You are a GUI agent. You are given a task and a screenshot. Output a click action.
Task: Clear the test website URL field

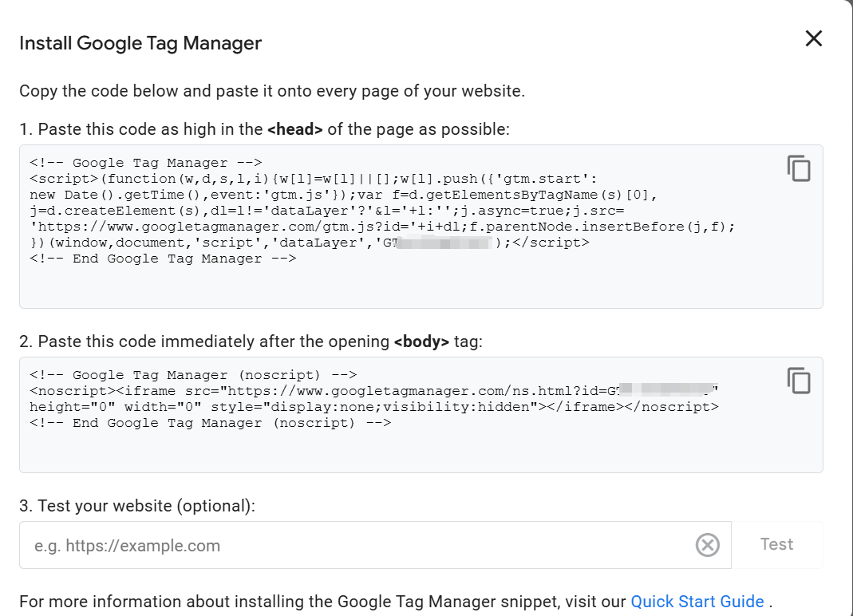tap(707, 545)
